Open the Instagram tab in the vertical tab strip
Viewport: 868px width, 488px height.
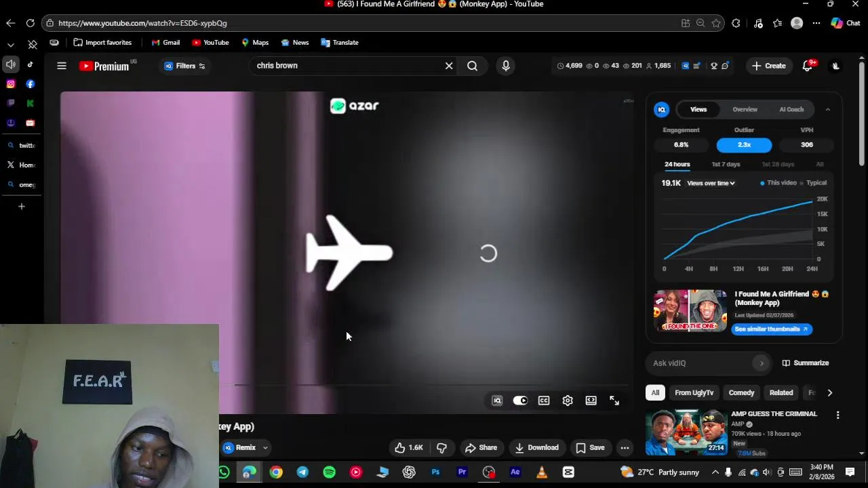tap(11, 84)
